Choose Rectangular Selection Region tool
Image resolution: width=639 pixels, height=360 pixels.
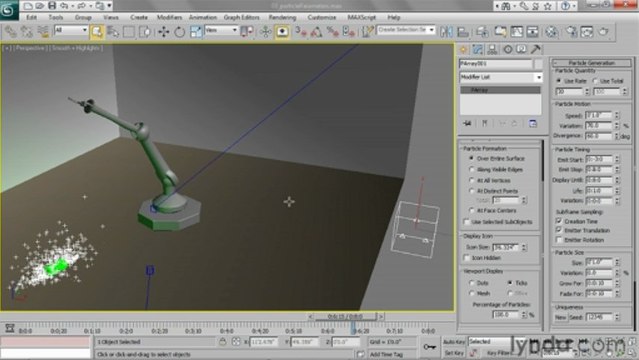129,31
